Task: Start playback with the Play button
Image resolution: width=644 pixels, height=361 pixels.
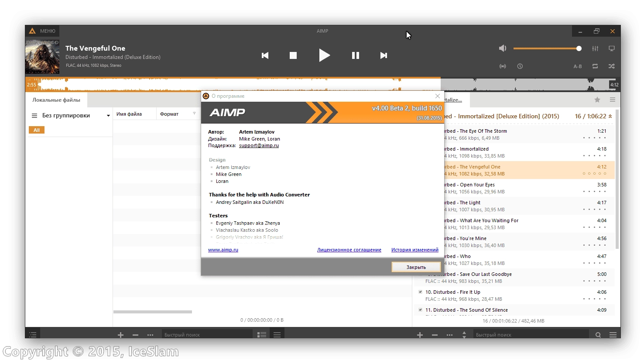Action: pyautogui.click(x=324, y=55)
